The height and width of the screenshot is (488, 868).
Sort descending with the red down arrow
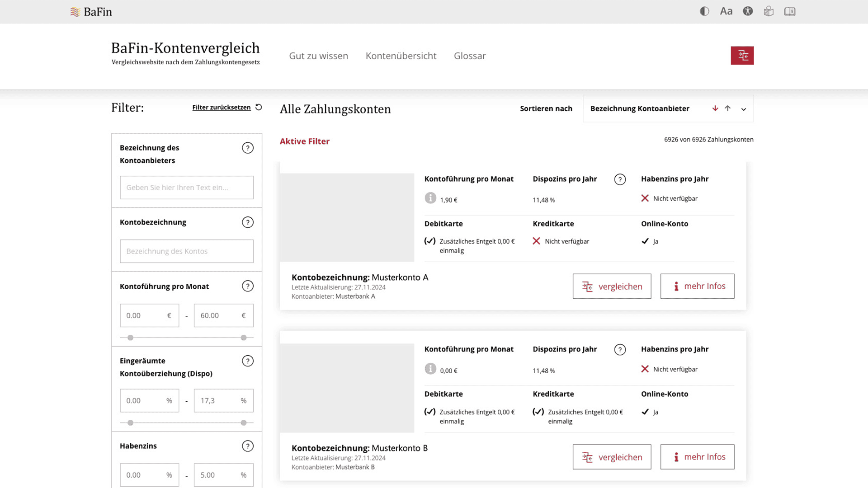point(715,108)
